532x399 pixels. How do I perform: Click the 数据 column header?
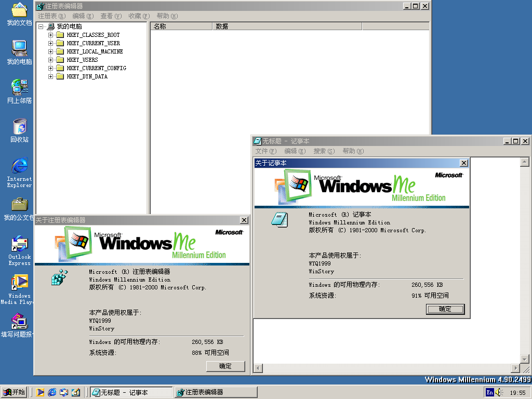(x=287, y=26)
